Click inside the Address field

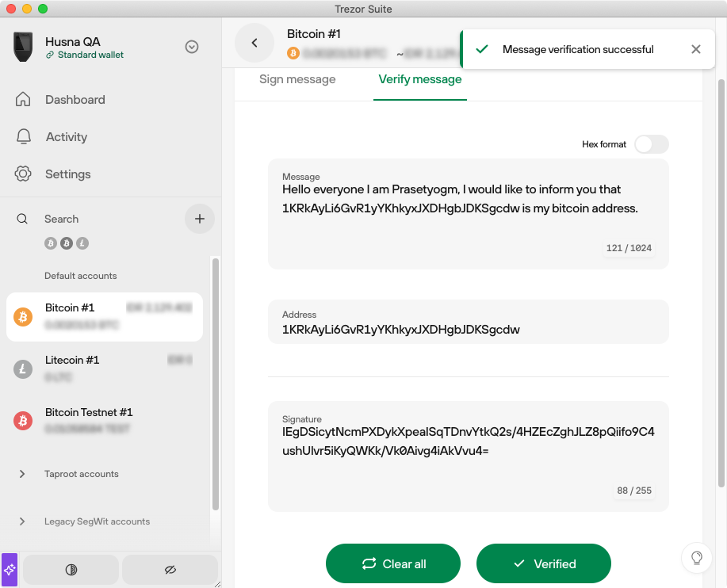point(469,322)
